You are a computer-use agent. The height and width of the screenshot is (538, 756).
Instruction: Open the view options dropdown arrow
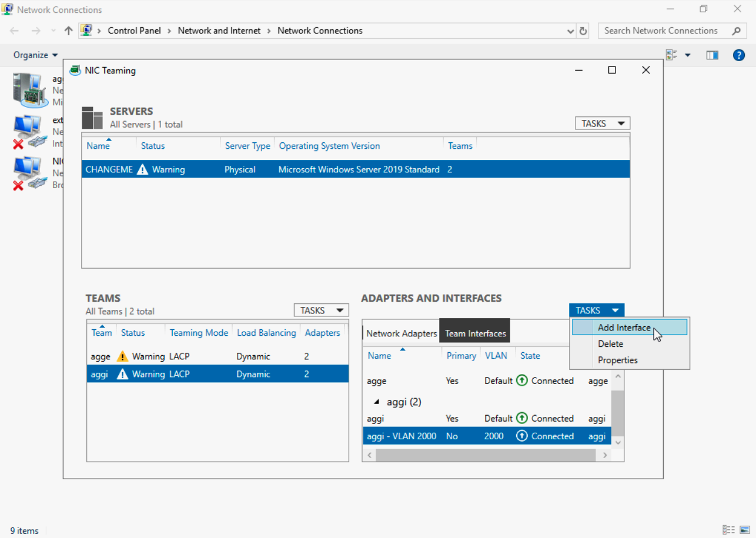click(x=688, y=55)
